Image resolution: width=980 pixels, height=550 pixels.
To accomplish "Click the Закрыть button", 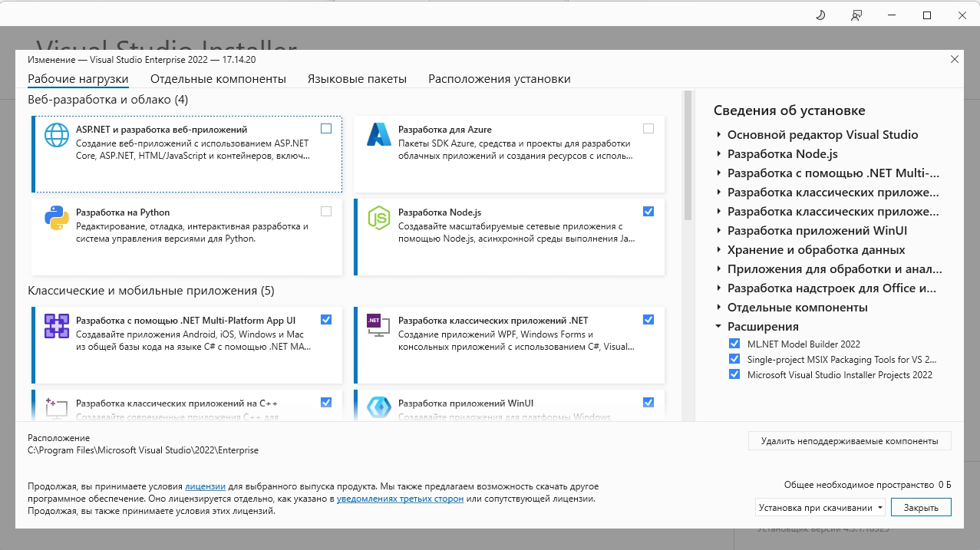I will pyautogui.click(x=921, y=507).
